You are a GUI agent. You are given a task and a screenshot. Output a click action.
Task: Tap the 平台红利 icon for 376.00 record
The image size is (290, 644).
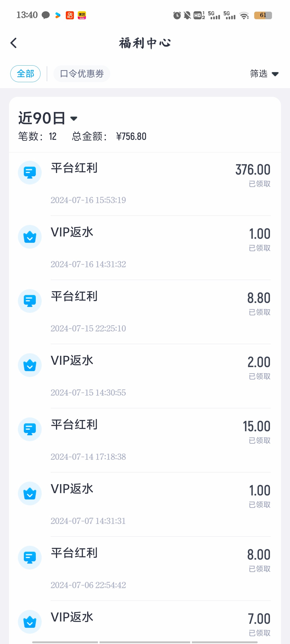click(30, 172)
